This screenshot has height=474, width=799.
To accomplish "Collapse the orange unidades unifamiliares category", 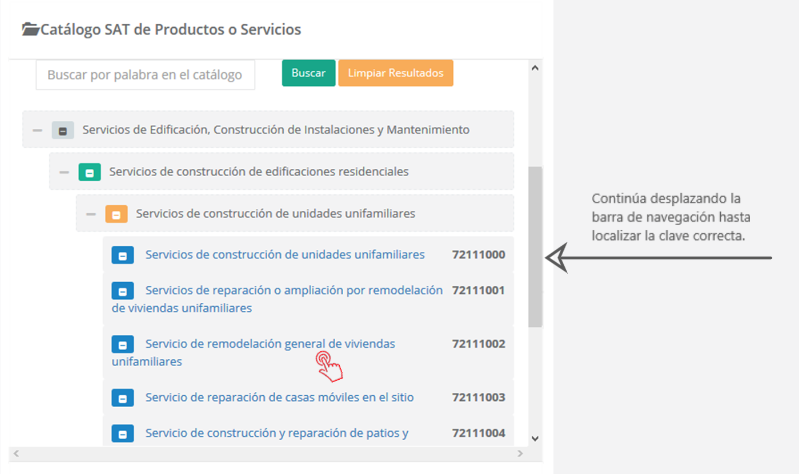I will click(91, 214).
